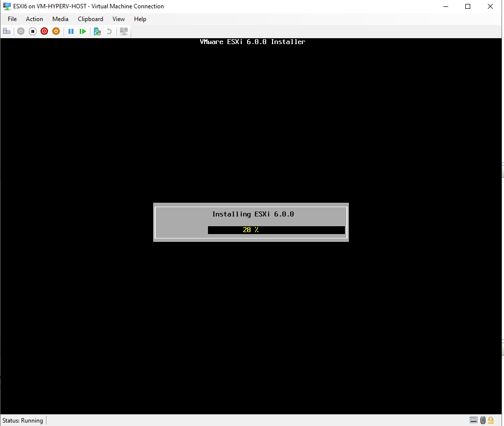Image resolution: width=504 pixels, height=426 pixels.
Task: Click the Revert arrow icon
Action: [109, 31]
